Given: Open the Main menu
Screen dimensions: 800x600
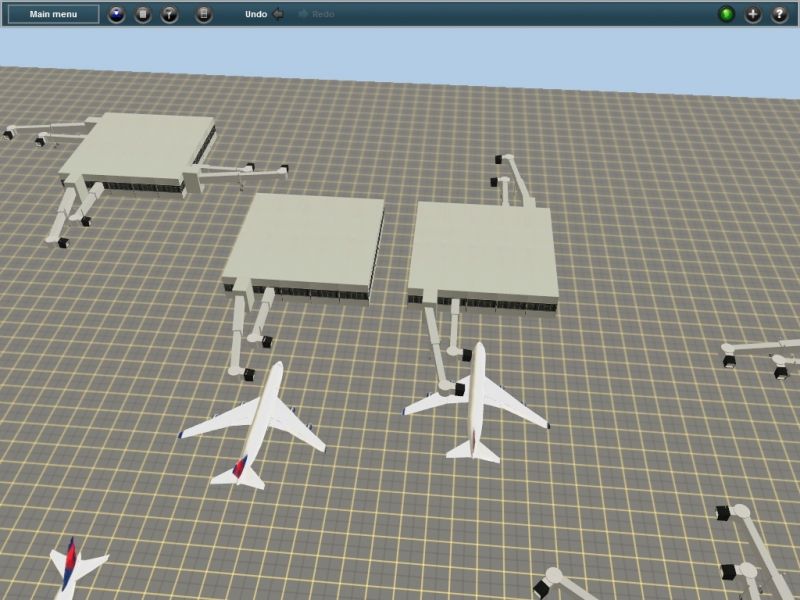Looking at the screenshot, I should [x=53, y=14].
